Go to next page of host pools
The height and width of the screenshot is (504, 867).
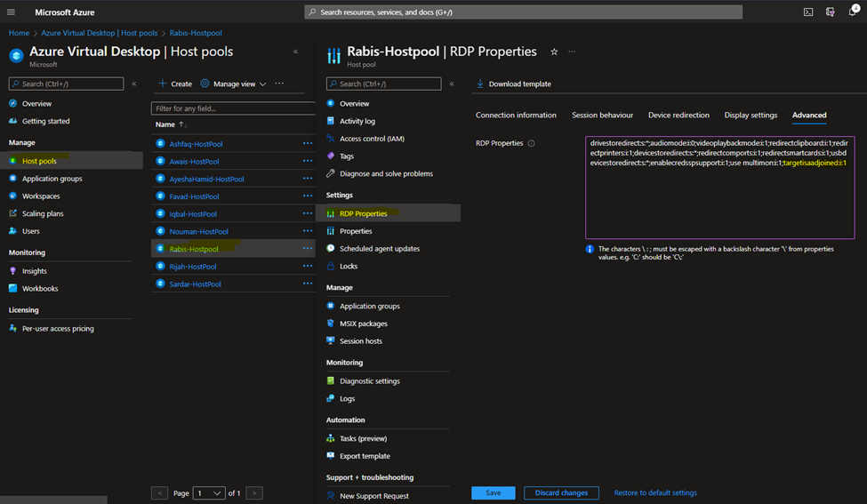pyautogui.click(x=254, y=493)
